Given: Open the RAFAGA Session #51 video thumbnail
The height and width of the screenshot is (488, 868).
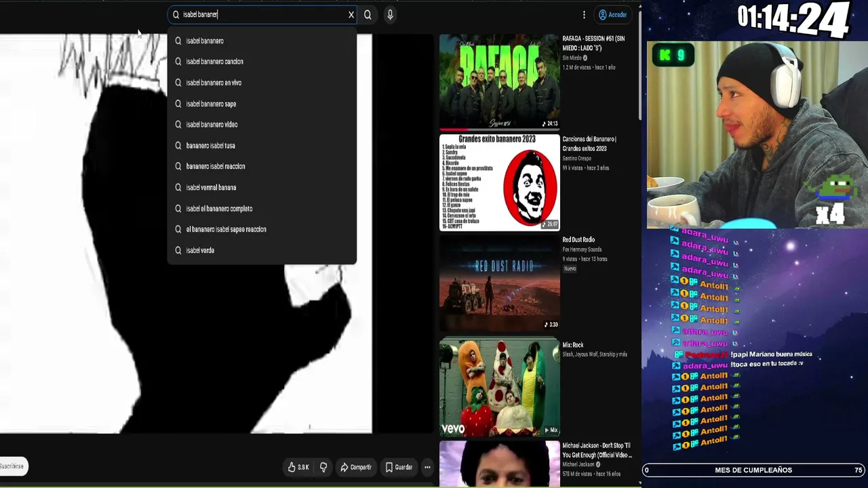Looking at the screenshot, I should pyautogui.click(x=499, y=81).
